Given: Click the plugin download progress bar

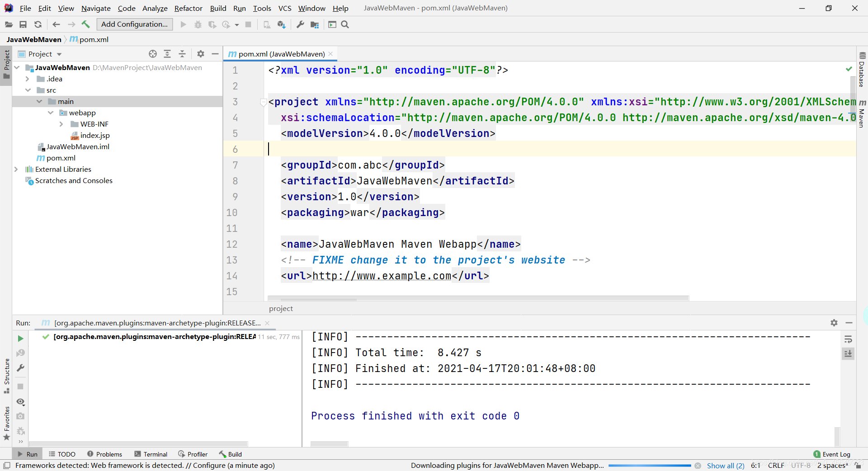Looking at the screenshot, I should coord(649,466).
